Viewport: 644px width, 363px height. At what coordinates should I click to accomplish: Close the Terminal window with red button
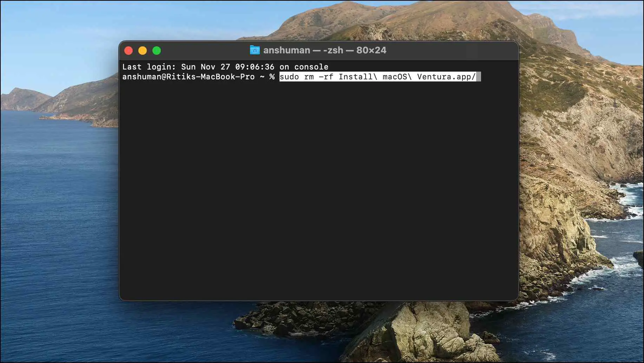(129, 51)
